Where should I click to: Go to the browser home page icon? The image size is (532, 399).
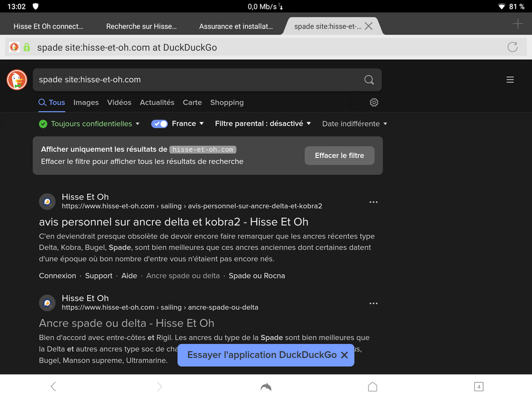coord(373,387)
